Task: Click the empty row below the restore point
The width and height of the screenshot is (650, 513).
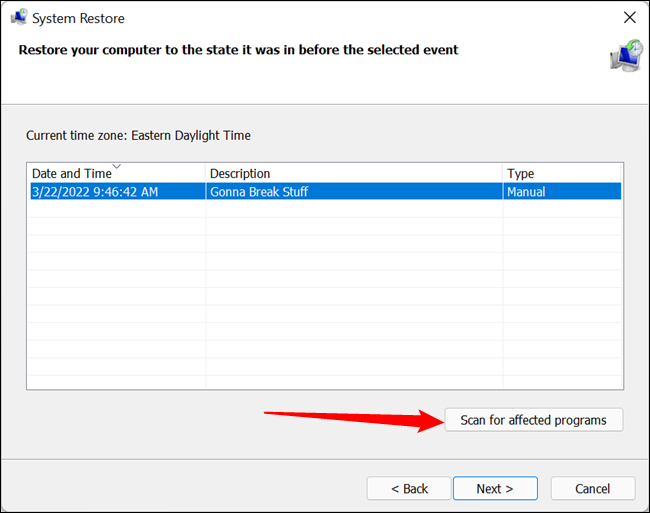Action: point(300,210)
